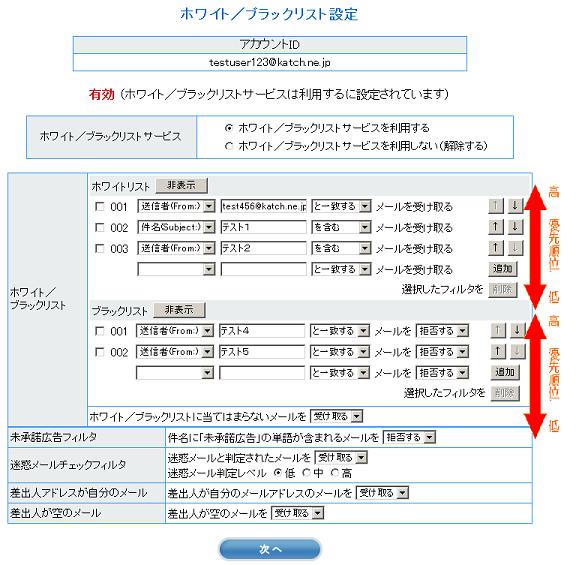
Task: Open blacklist 002 と一致する match dropdown
Action: click(x=340, y=352)
